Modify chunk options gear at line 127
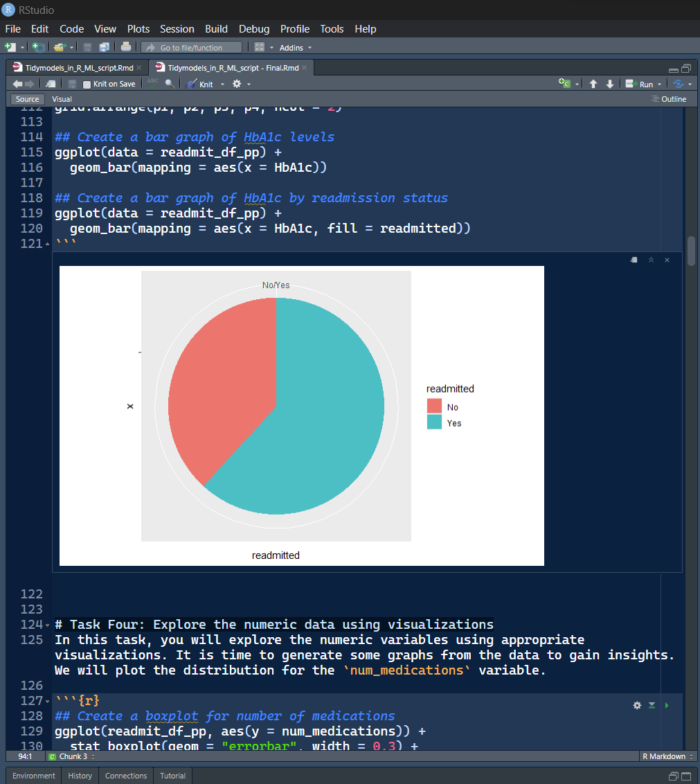The image size is (700, 784). point(637,705)
